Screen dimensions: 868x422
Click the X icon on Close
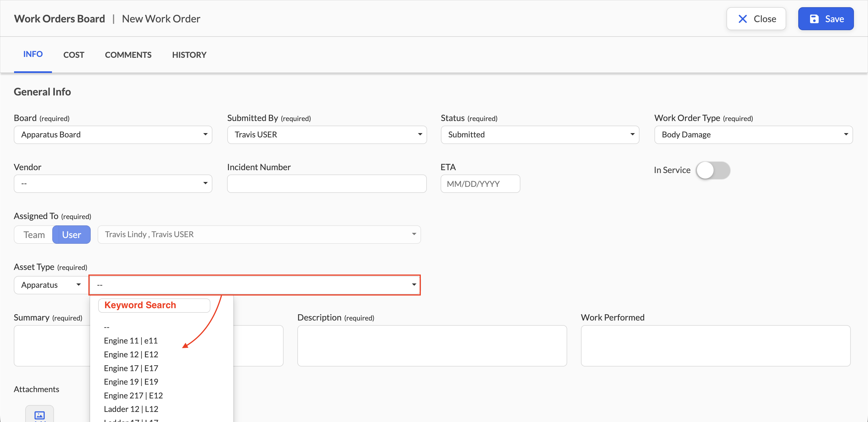(743, 19)
